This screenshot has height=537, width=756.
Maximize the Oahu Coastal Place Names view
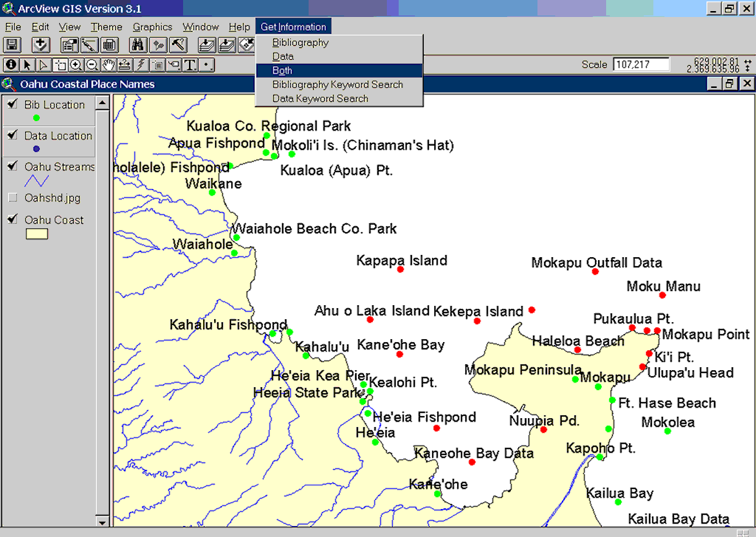pyautogui.click(x=729, y=84)
